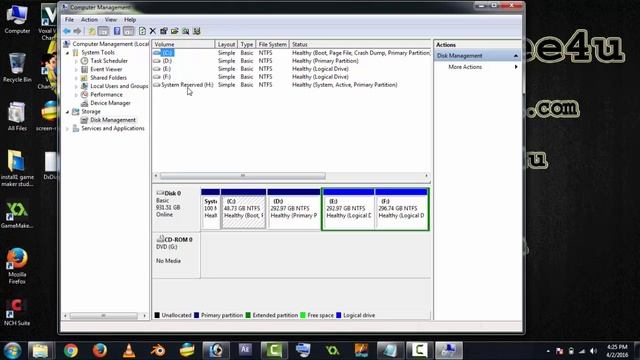Select the (C:) 48.73 GB partition block
Image resolution: width=640 pixels, height=360 pixels.
tap(243, 209)
